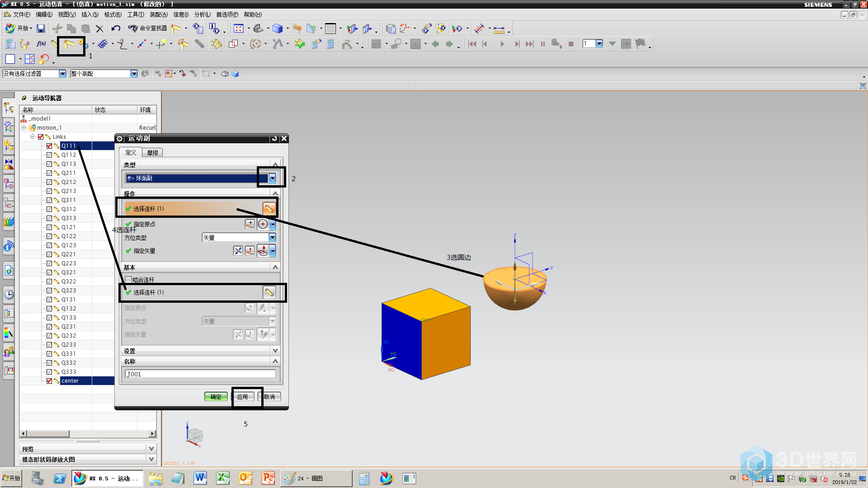Expand the 模态形状局部放大图 panel
Screen dimensions: 868x488
151,459
